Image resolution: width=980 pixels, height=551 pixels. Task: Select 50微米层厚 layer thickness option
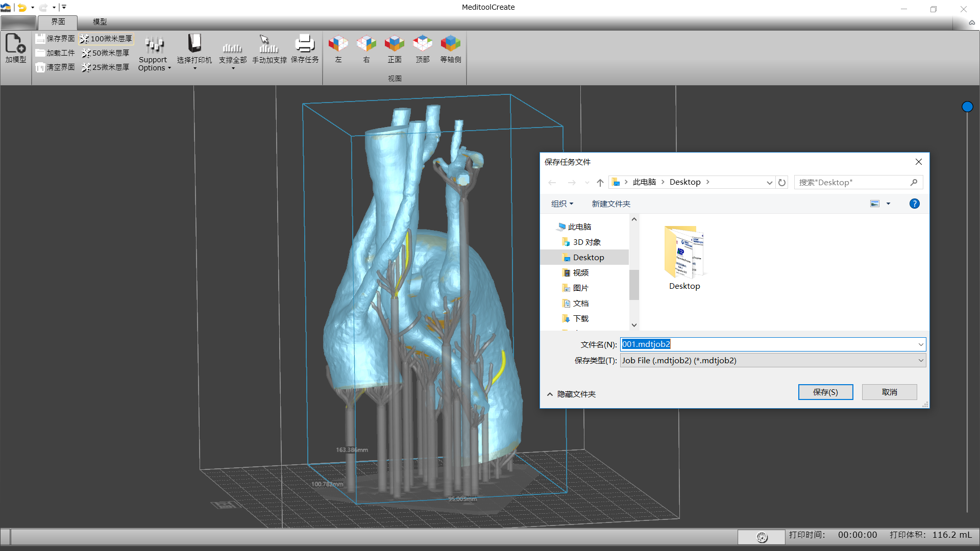(x=106, y=53)
